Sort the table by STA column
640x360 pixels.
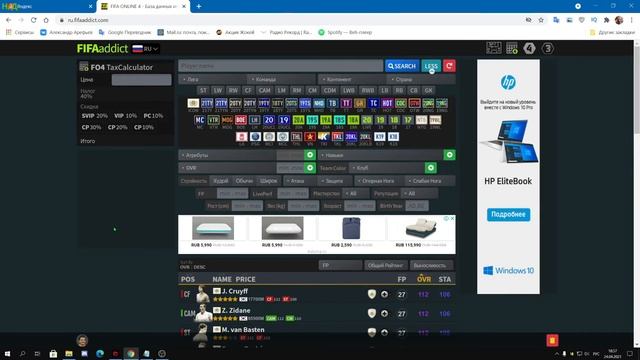(444, 279)
